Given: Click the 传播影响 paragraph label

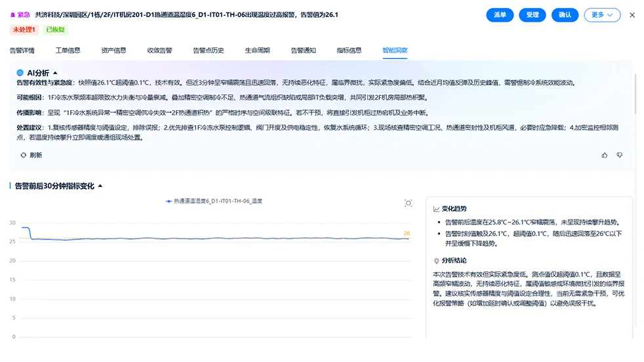Looking at the screenshot, I should point(30,113).
